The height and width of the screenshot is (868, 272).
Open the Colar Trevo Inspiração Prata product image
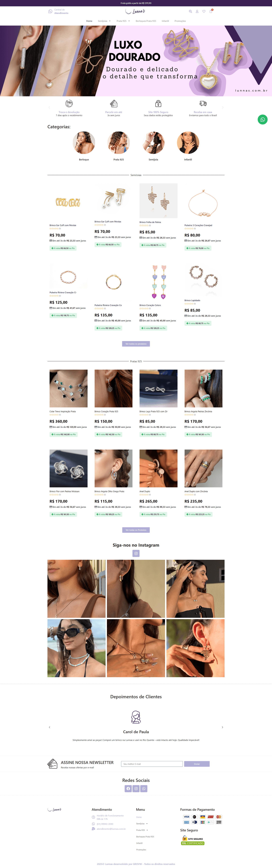[69, 389]
